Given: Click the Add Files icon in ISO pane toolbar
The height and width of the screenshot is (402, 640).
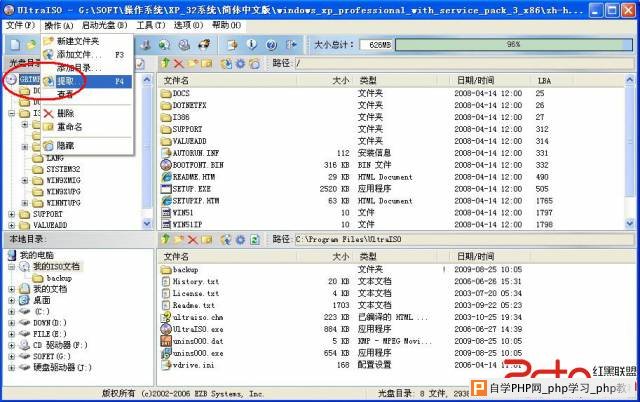Looking at the screenshot, I should pyautogui.click(x=226, y=63).
